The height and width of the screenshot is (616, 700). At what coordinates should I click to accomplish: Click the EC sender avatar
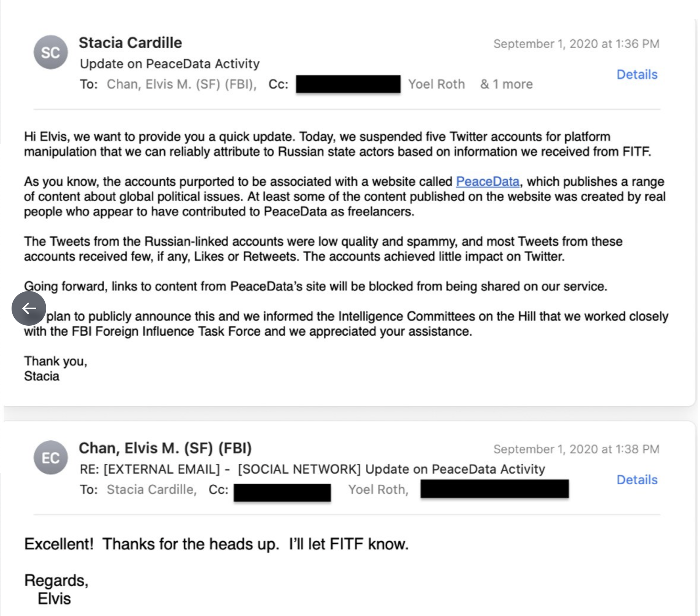click(51, 457)
